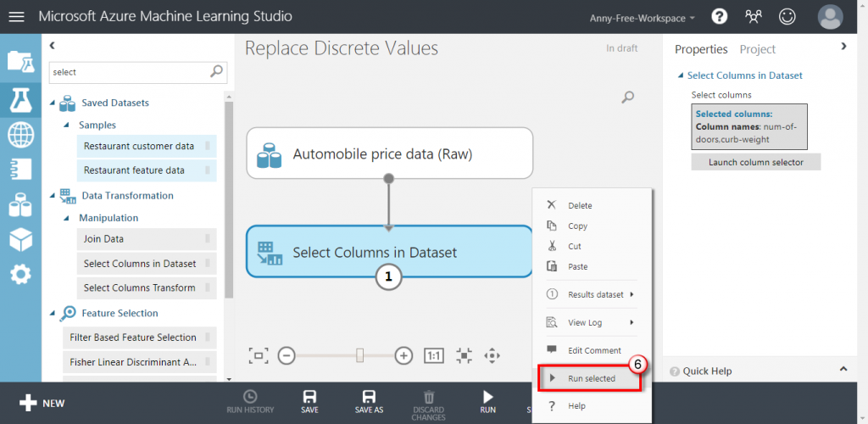
Task: Click the zoom to actual size 1:1 icon
Action: [x=434, y=355]
